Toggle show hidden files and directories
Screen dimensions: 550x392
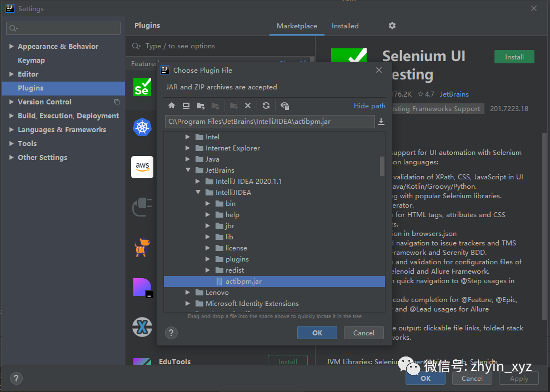point(285,105)
